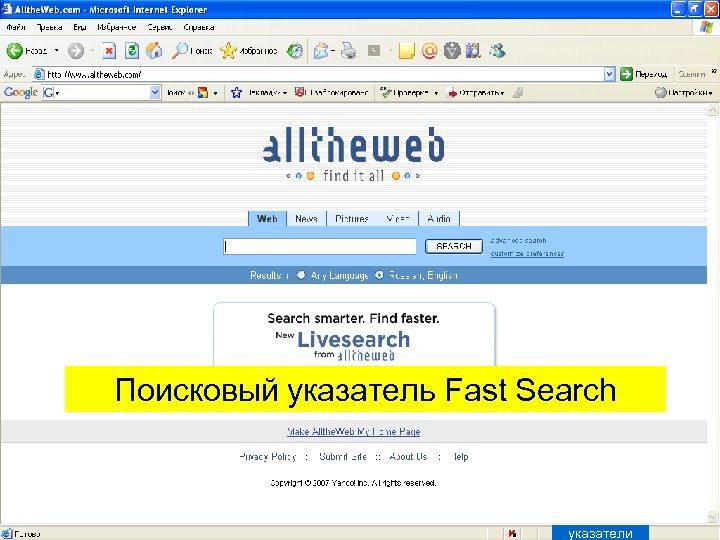The width and height of the screenshot is (720, 540).
Task: Click Google toolbar popup blocker icon
Action: click(x=300, y=92)
